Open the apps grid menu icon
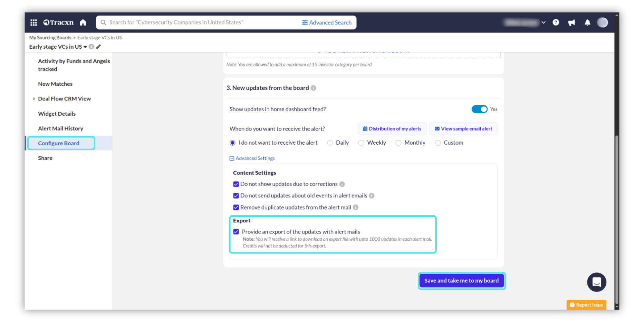 [x=34, y=22]
